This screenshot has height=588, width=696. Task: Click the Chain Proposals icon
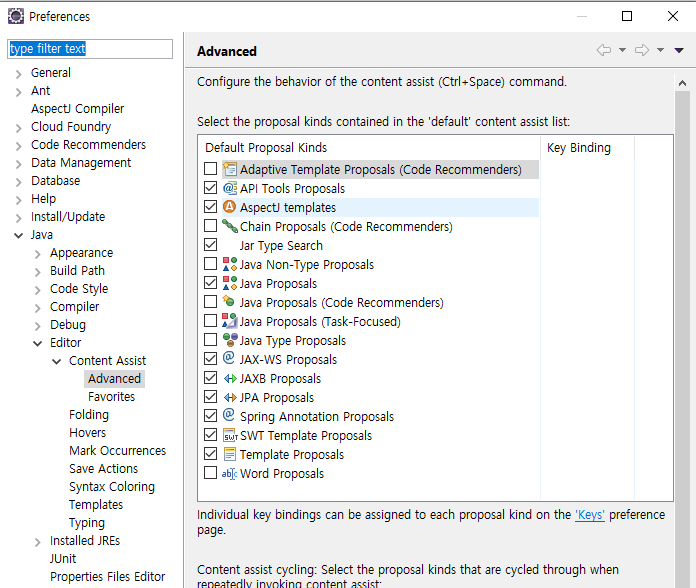click(229, 226)
